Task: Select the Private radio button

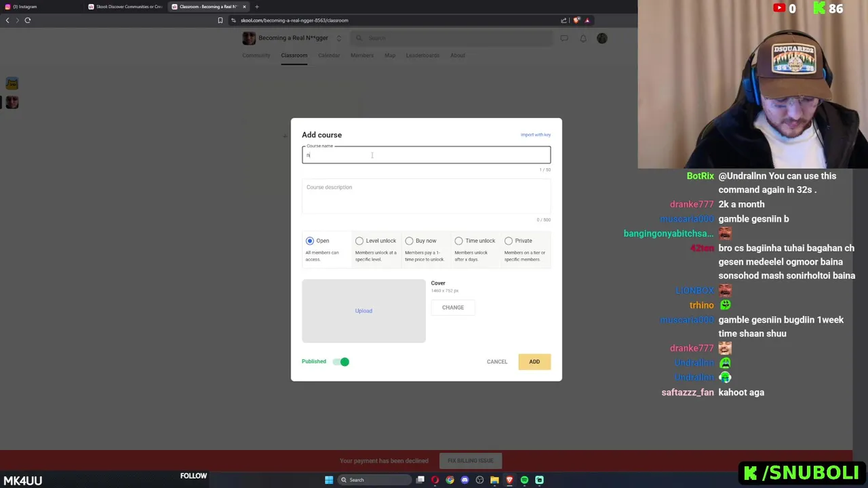Action: pos(509,241)
